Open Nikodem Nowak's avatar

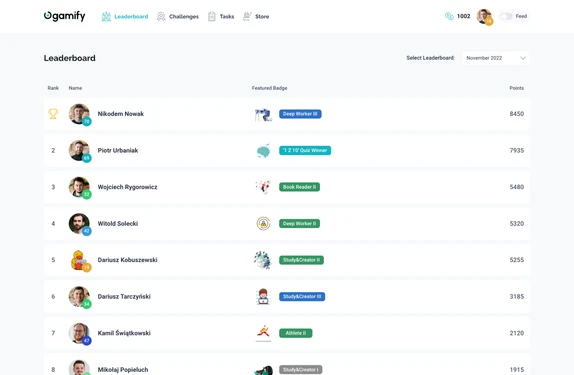pyautogui.click(x=79, y=114)
